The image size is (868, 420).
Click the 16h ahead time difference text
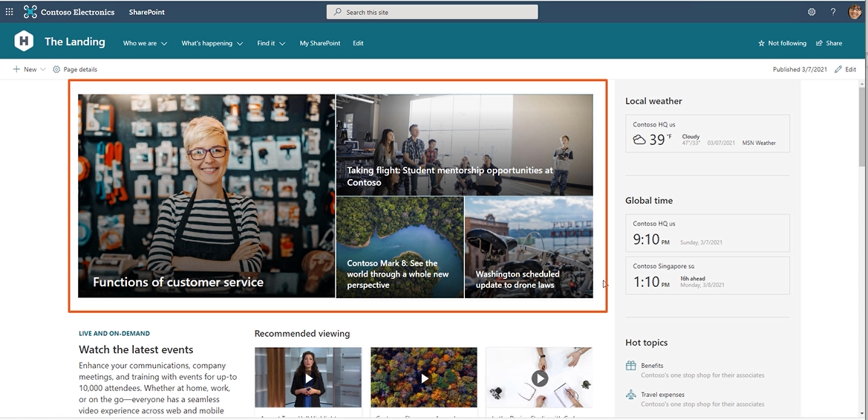pos(692,278)
